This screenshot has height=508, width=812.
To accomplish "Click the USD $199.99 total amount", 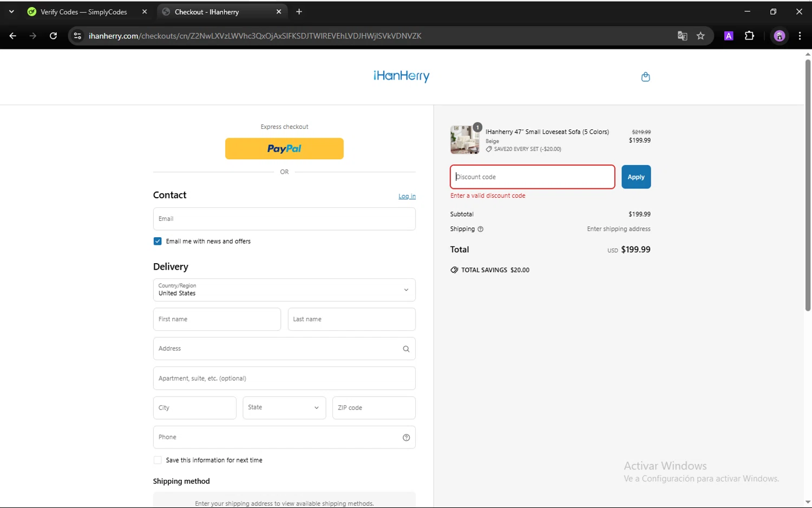I will [629, 250].
